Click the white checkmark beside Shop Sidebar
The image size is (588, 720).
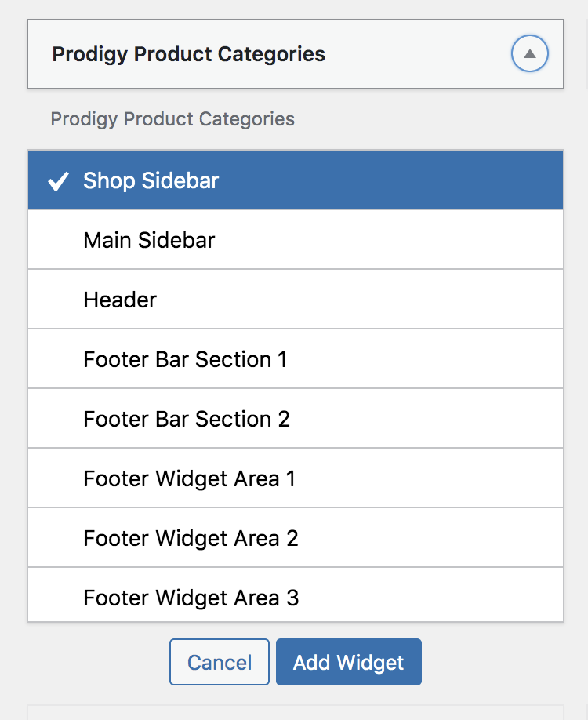coord(58,181)
